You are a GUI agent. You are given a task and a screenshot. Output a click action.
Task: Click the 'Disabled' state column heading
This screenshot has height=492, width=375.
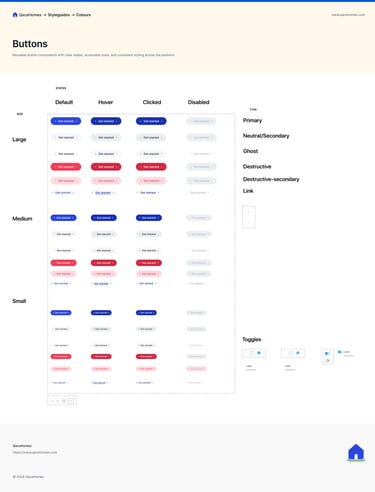198,102
